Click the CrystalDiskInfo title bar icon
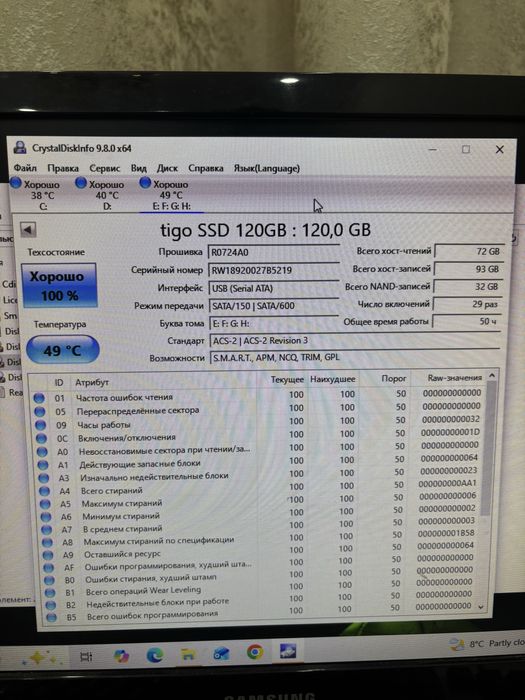 [20, 147]
